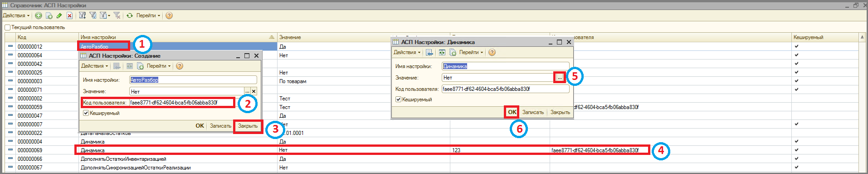
Task: Open Help in the Динамика window
Action: (492, 52)
